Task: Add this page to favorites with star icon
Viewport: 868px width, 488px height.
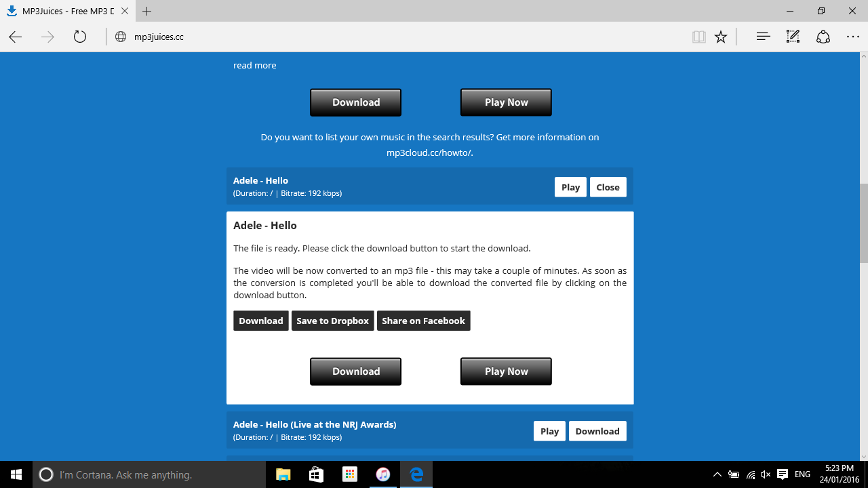Action: coord(721,37)
